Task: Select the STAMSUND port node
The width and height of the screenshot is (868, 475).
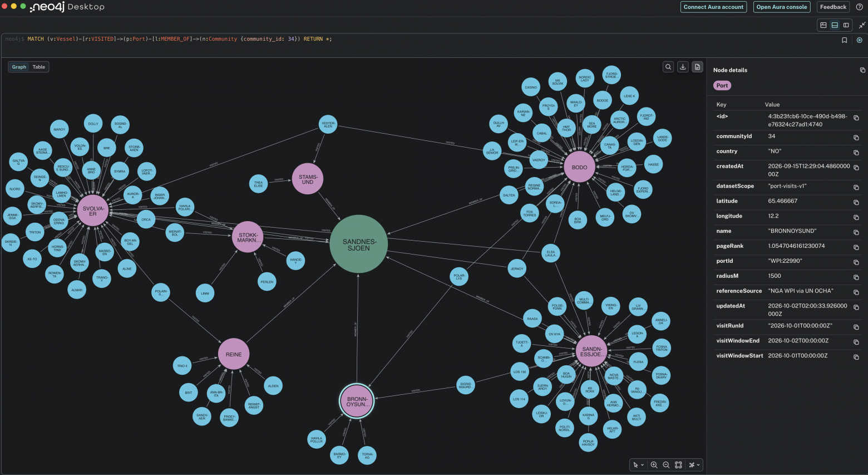Action: [x=308, y=179]
